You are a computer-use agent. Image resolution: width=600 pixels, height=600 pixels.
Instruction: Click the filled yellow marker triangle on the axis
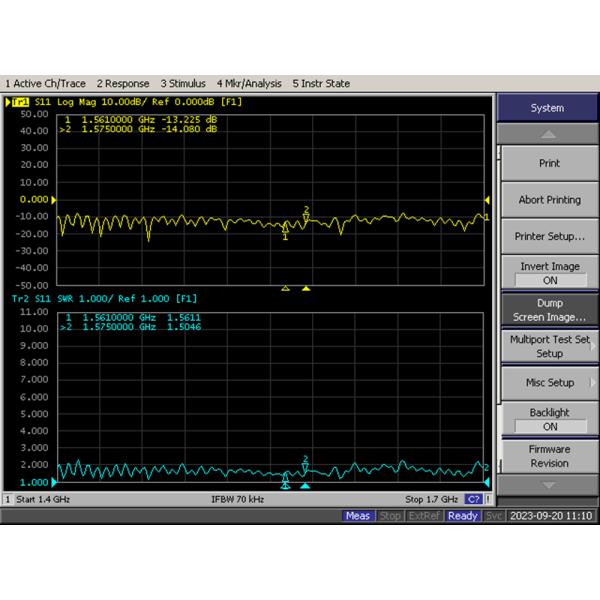coord(306,288)
